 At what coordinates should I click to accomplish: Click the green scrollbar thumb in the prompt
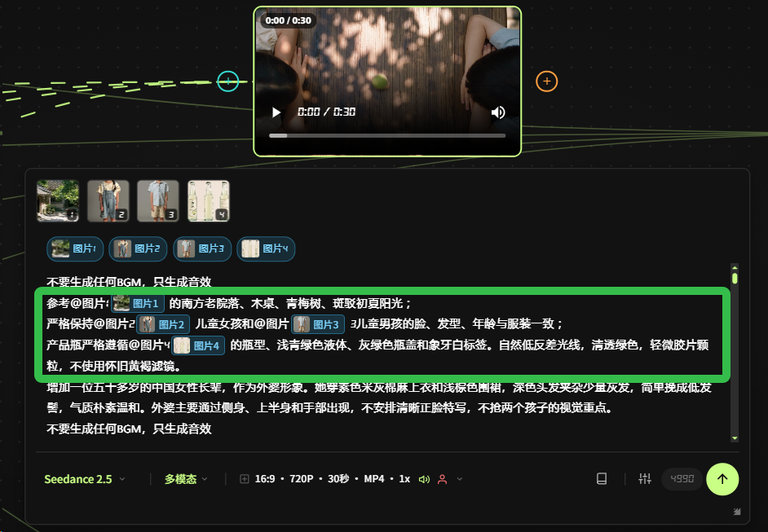click(x=735, y=279)
